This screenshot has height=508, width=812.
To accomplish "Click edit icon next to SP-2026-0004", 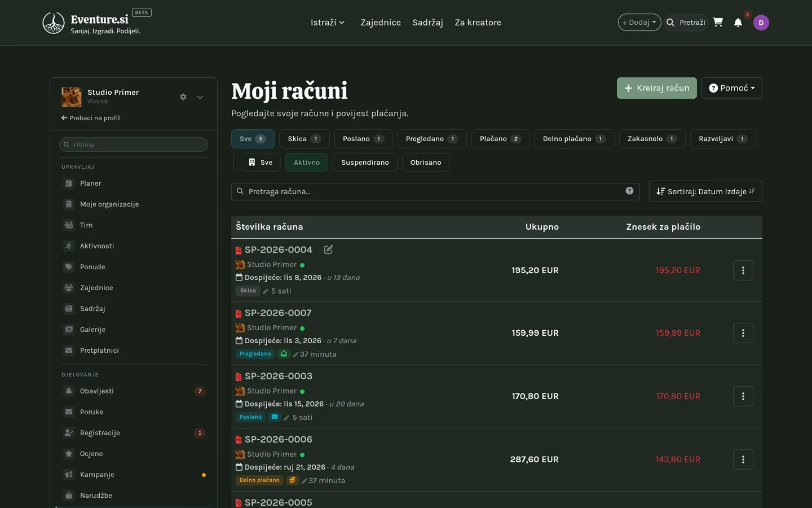I will point(328,249).
